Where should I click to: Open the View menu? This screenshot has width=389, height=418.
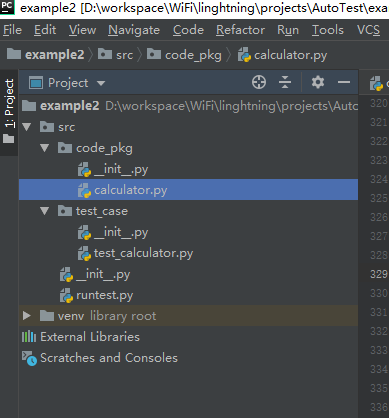click(x=82, y=30)
